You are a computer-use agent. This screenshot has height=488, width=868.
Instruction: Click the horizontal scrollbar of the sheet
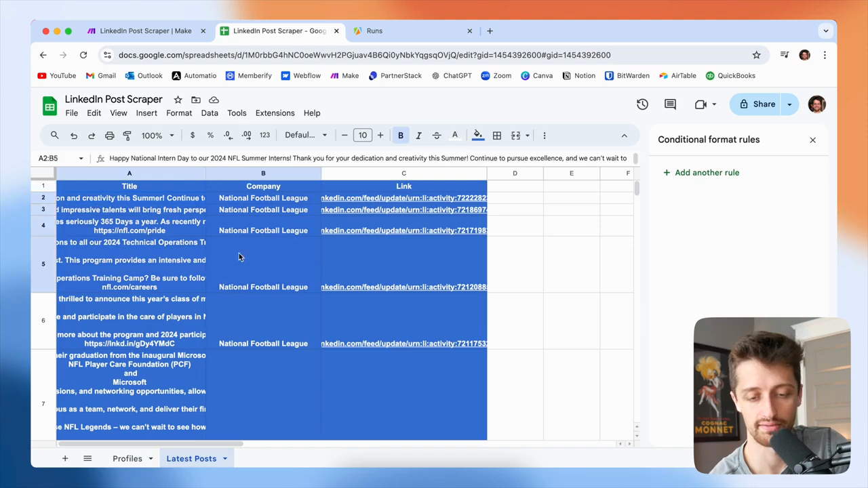click(x=151, y=444)
